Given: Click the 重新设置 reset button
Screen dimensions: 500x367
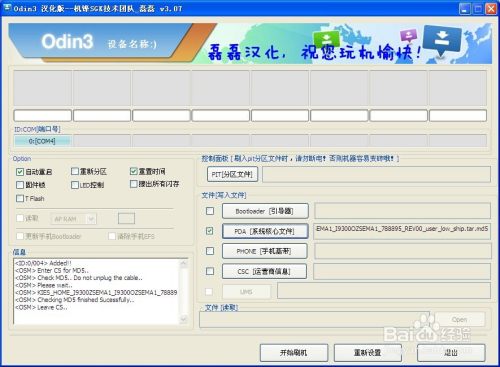Looking at the screenshot, I should tap(367, 353).
